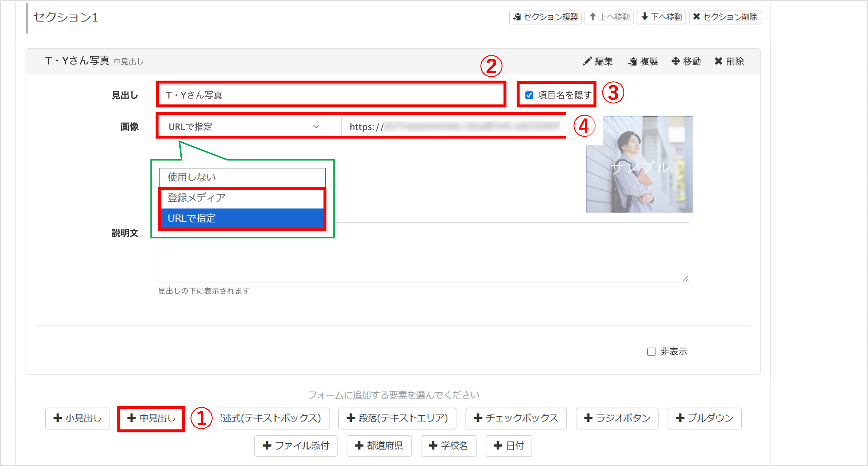
Task: Click the pencil 編集 (edit) icon
Action: pyautogui.click(x=587, y=61)
